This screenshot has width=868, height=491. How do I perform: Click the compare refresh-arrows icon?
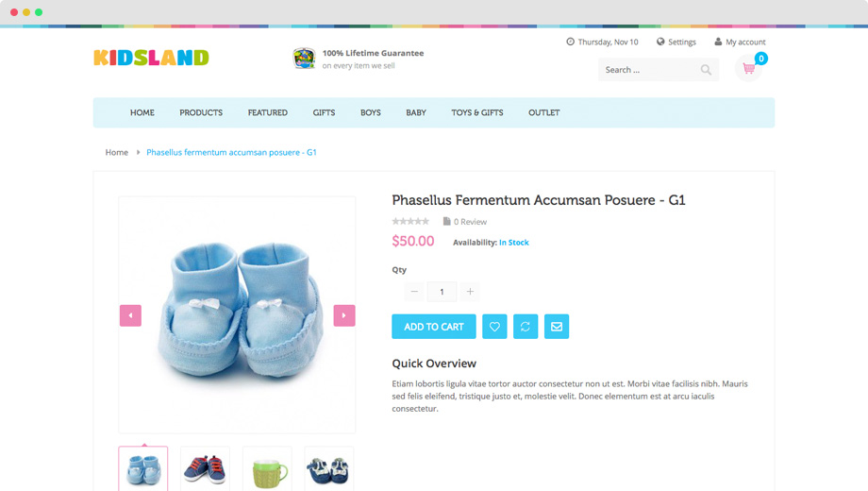pos(526,327)
